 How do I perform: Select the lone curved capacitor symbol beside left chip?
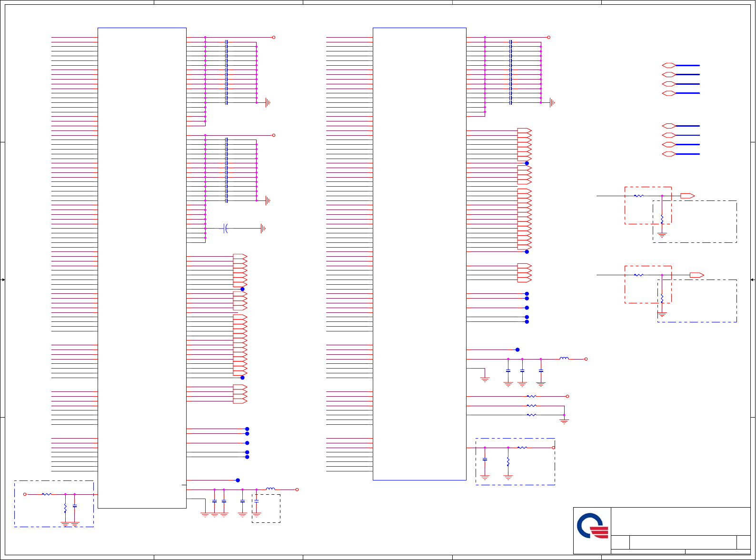tap(226, 229)
